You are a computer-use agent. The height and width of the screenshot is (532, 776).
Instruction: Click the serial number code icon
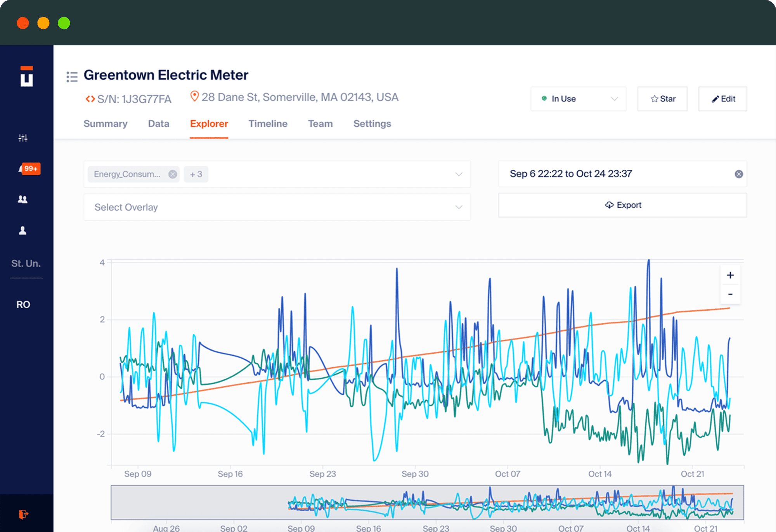click(90, 99)
